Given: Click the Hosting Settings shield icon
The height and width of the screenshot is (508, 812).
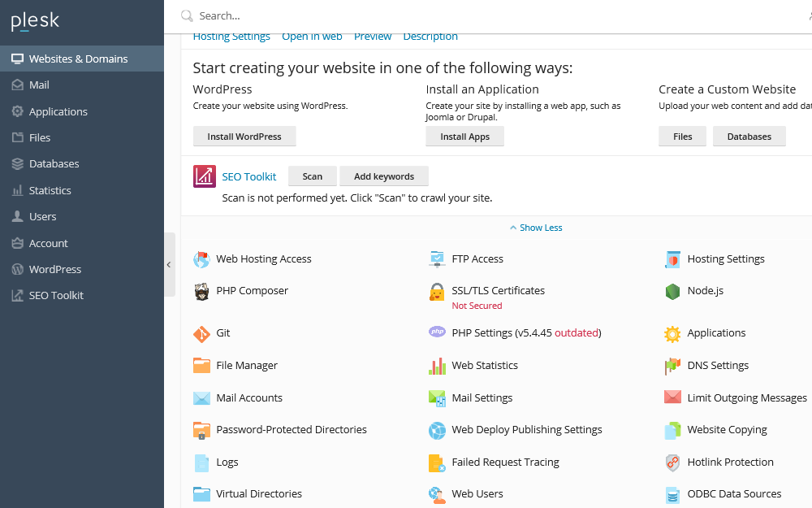Looking at the screenshot, I should coord(672,260).
